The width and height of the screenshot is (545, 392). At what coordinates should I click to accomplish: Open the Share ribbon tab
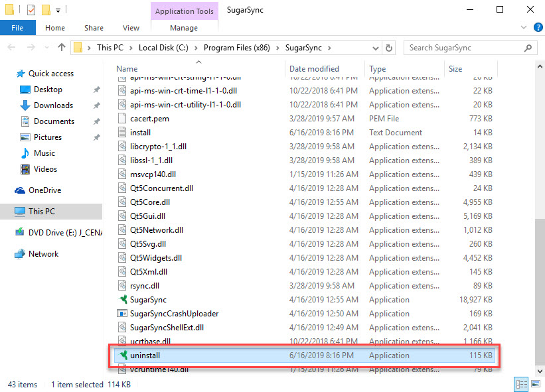coord(94,28)
